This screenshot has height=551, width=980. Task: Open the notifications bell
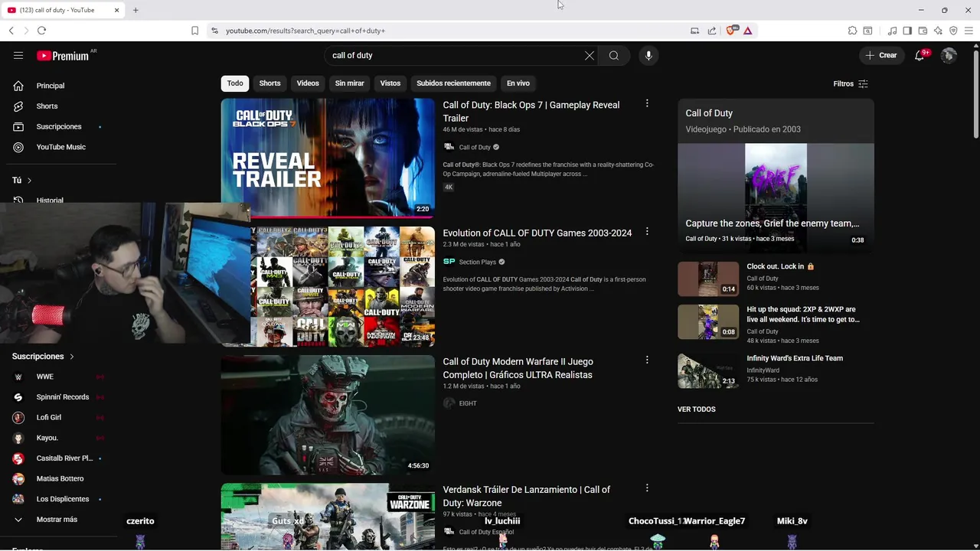point(920,55)
